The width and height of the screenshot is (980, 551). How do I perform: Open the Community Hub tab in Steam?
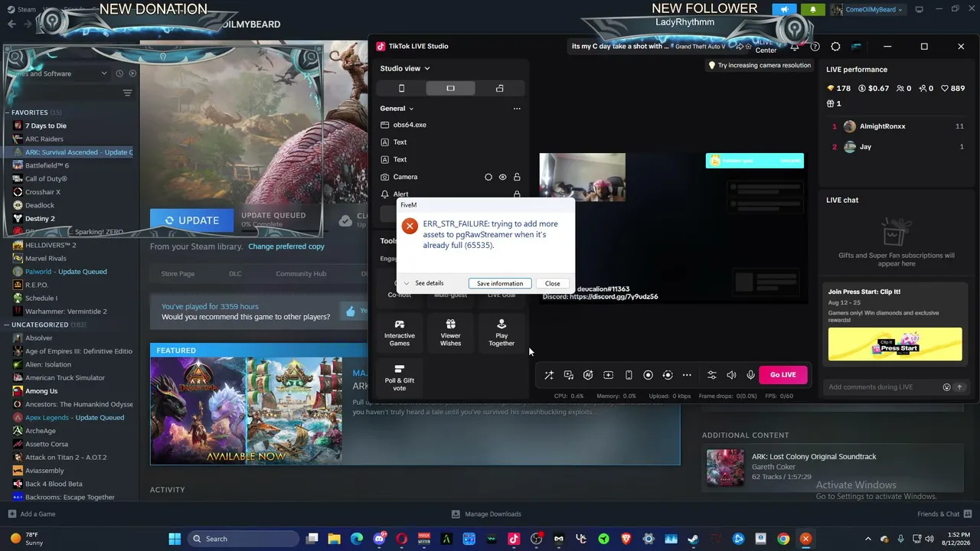click(301, 274)
